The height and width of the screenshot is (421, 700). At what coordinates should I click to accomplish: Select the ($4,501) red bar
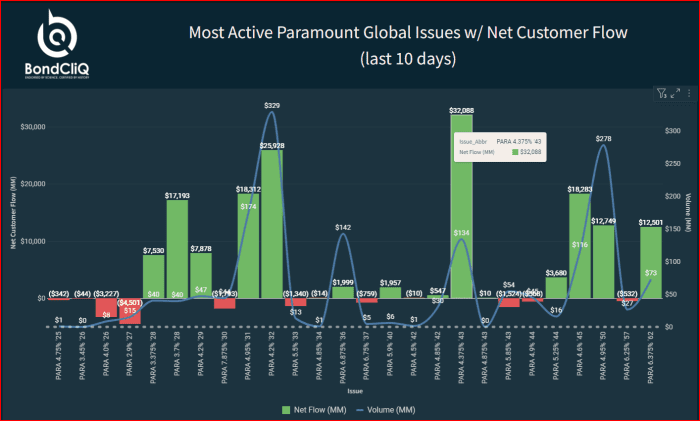click(x=130, y=311)
